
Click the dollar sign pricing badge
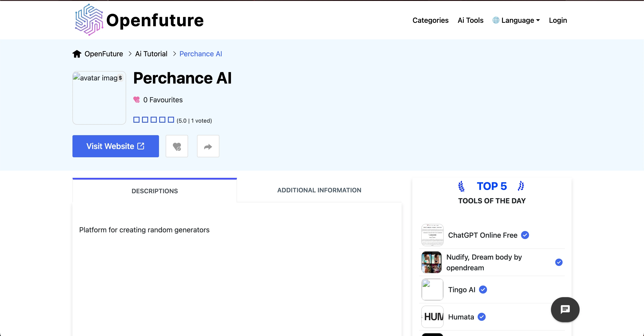click(120, 78)
